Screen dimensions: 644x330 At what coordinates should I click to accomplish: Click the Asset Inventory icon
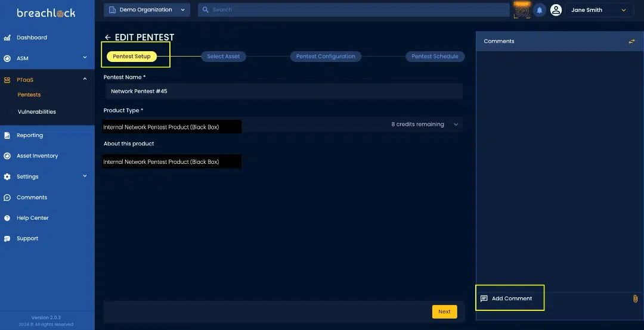7,156
